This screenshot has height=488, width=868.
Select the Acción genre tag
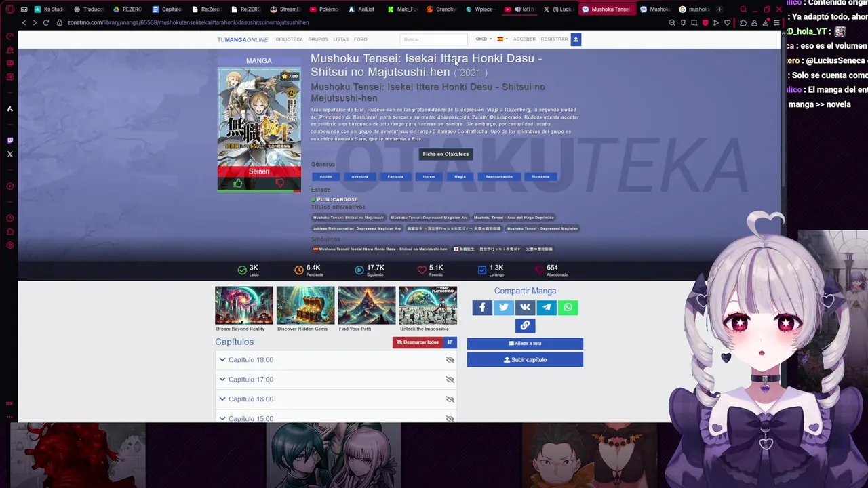tap(326, 177)
